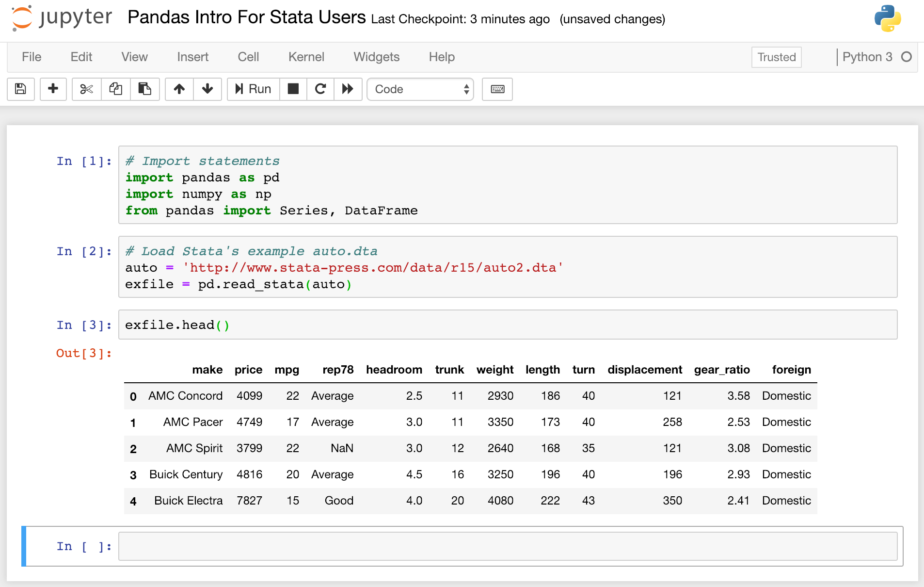Click the 'make' column header
The image size is (924, 587).
[207, 370]
